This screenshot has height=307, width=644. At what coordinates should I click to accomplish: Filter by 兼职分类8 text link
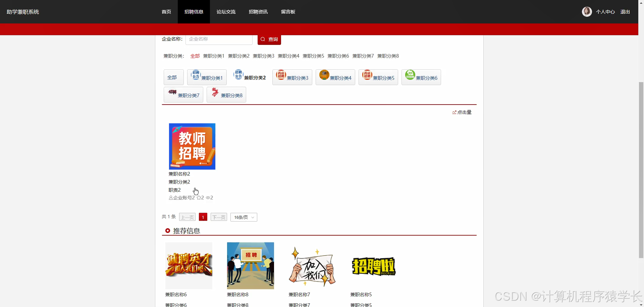click(x=388, y=56)
